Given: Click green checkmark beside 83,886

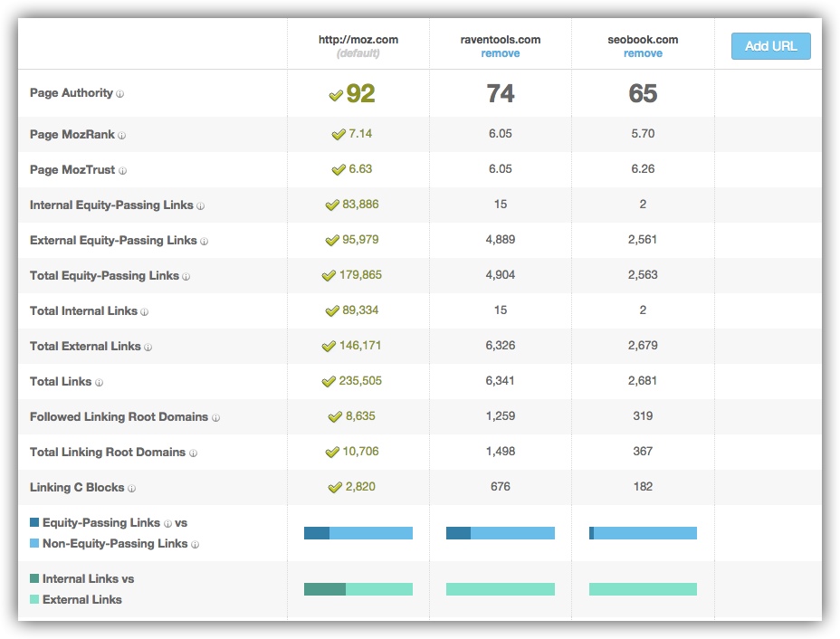Looking at the screenshot, I should [332, 205].
